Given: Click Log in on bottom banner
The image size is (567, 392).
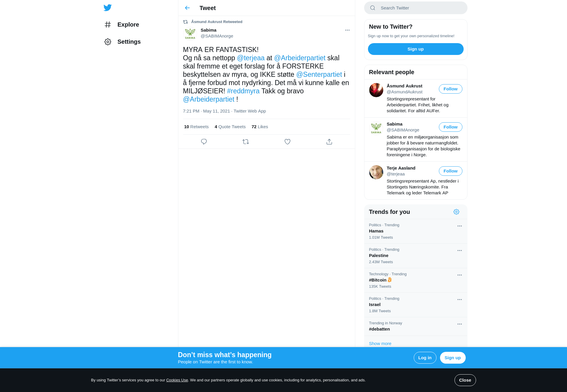Looking at the screenshot, I should (425, 358).
